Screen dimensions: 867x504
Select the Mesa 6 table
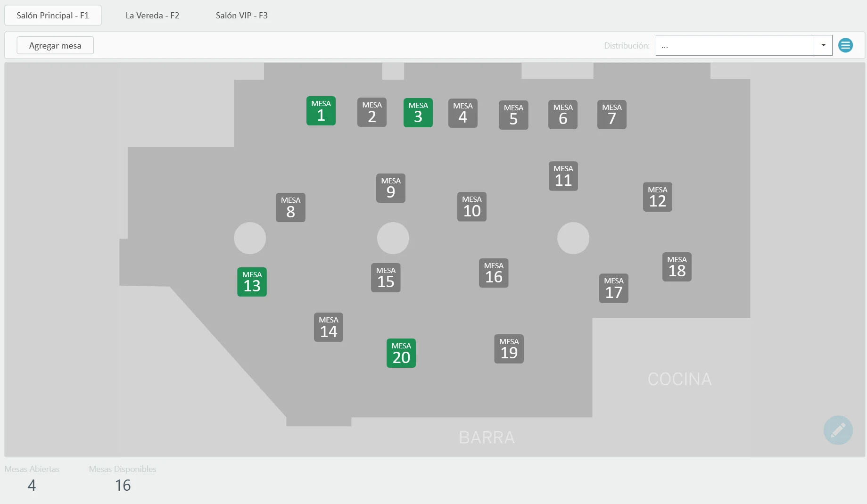[563, 115]
